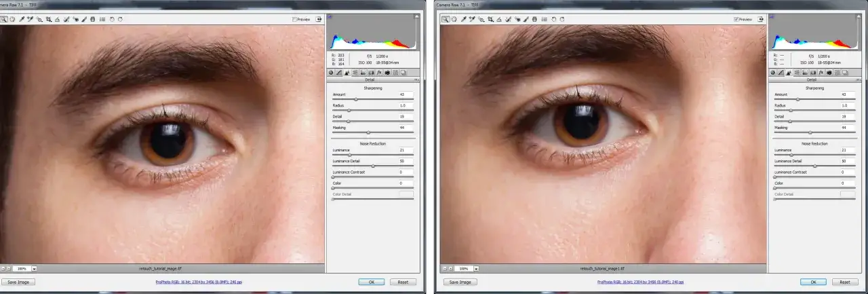Click Luminance Detail value field in right window
The width and height of the screenshot is (868, 294).
pos(848,161)
